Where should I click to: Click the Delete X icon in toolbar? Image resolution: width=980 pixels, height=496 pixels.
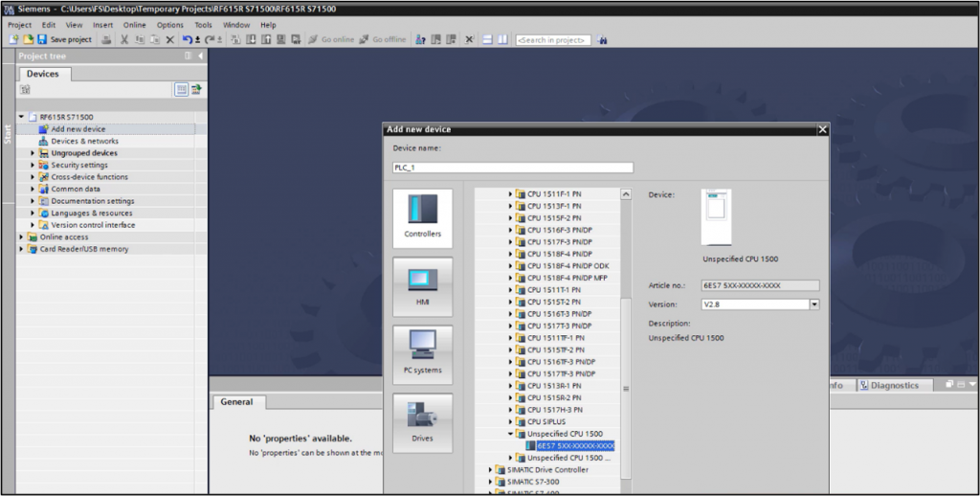pyautogui.click(x=170, y=39)
